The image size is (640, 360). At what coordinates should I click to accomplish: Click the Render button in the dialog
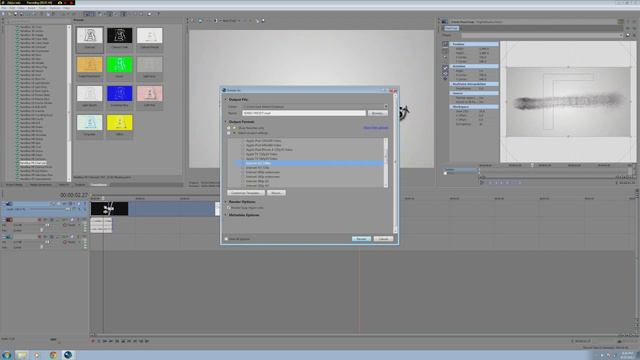point(361,239)
